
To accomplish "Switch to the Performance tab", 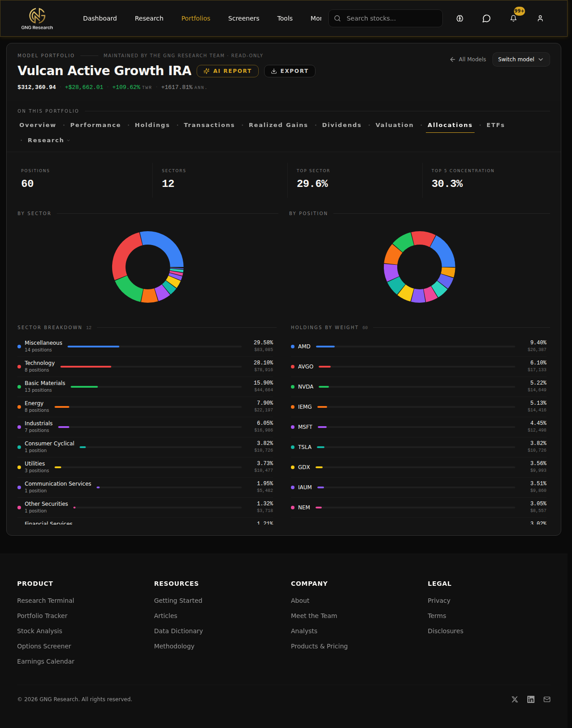I will point(95,125).
